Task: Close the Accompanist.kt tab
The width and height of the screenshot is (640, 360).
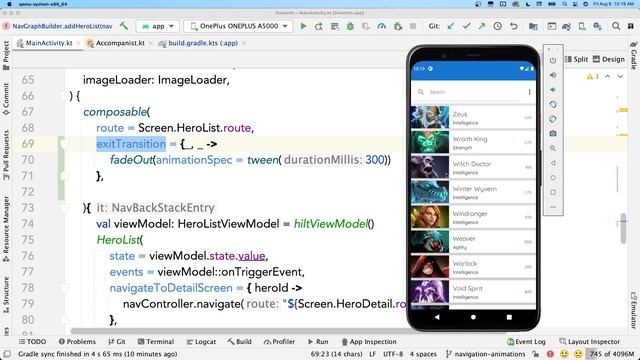Action: [151, 43]
